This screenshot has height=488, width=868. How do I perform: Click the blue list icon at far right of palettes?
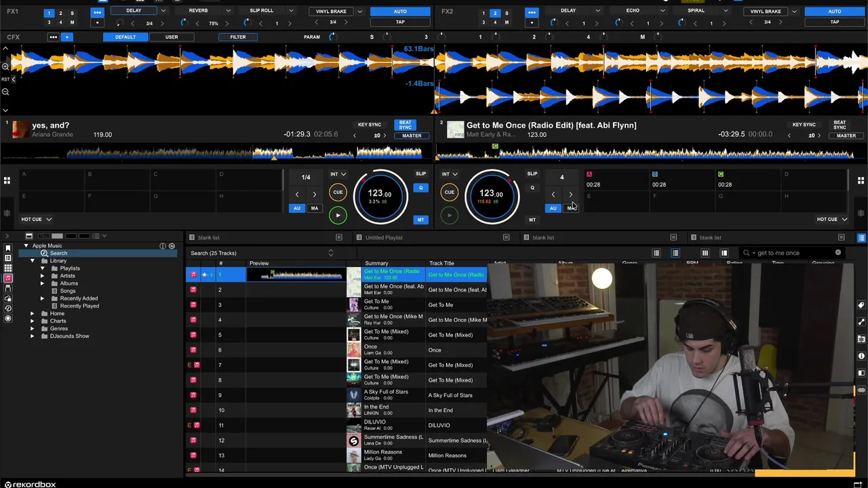(x=861, y=238)
